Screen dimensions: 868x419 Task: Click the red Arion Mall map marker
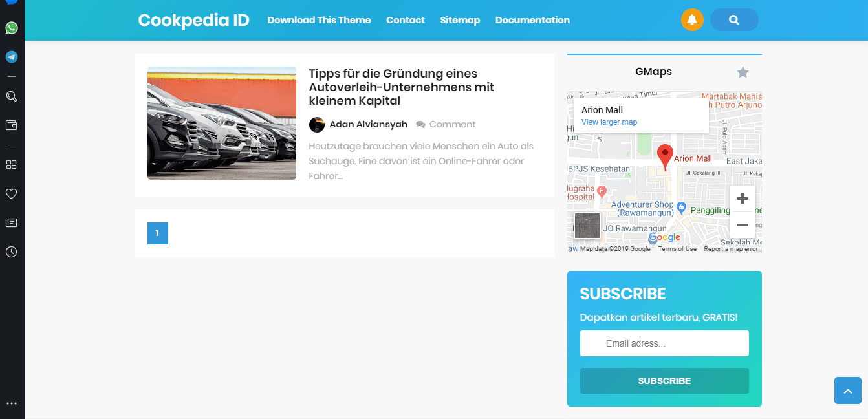click(665, 158)
